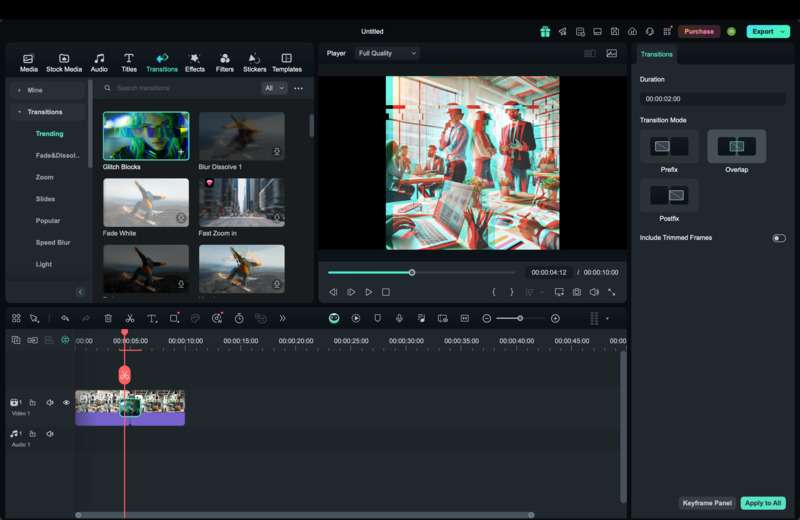
Task: Select the split scissors tool in timeline toolbar
Action: (x=130, y=318)
